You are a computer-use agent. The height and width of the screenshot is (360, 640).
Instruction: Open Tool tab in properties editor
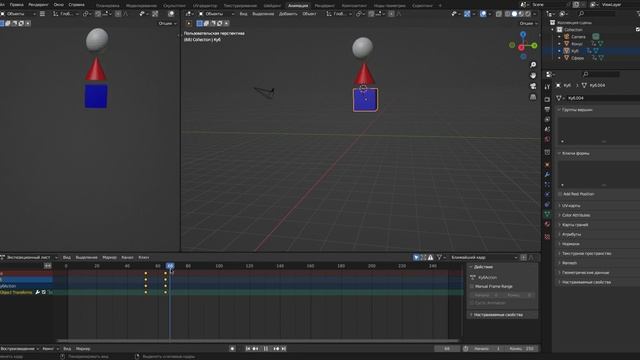coord(547,87)
